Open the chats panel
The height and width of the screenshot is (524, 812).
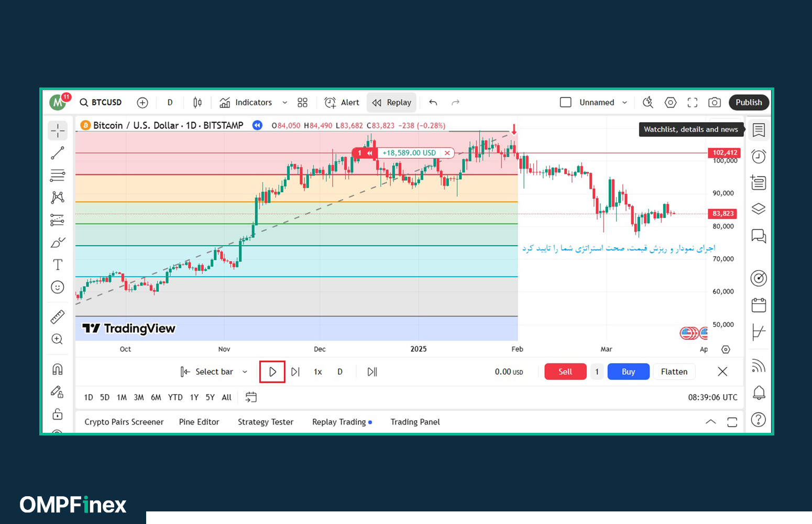(x=759, y=236)
